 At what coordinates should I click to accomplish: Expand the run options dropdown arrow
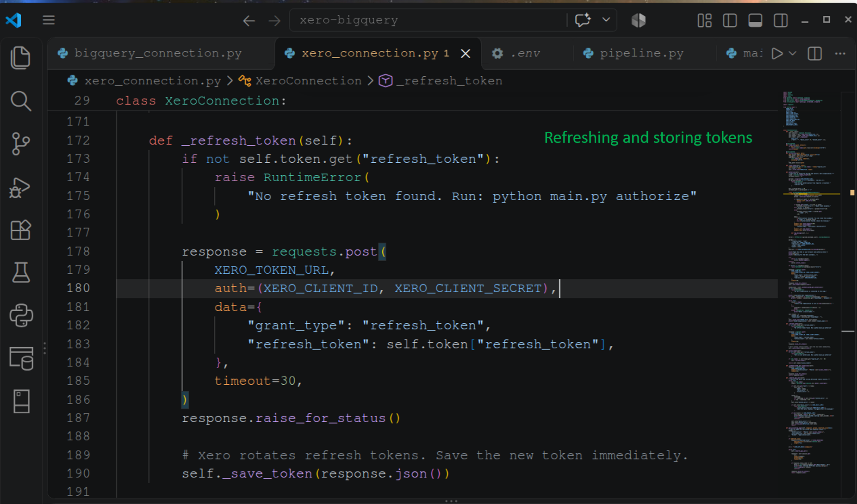[793, 54]
